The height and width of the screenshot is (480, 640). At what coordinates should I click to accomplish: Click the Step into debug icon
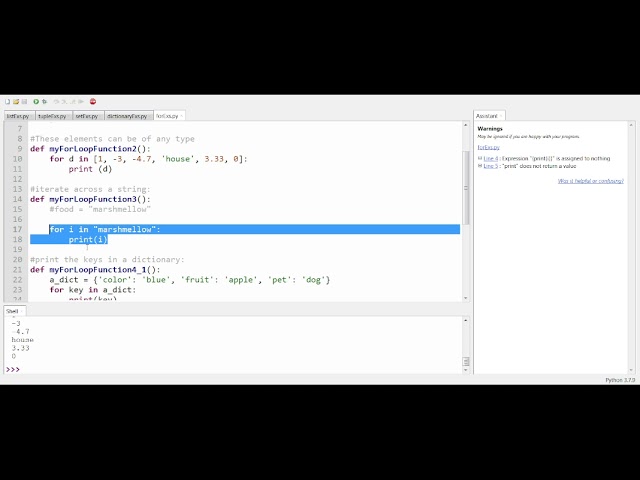(64, 102)
